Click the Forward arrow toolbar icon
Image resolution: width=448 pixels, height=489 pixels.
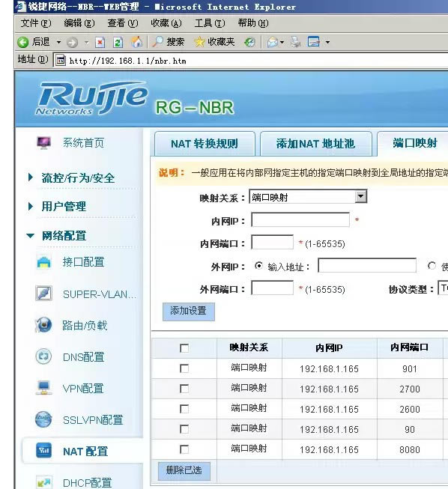coord(72,42)
